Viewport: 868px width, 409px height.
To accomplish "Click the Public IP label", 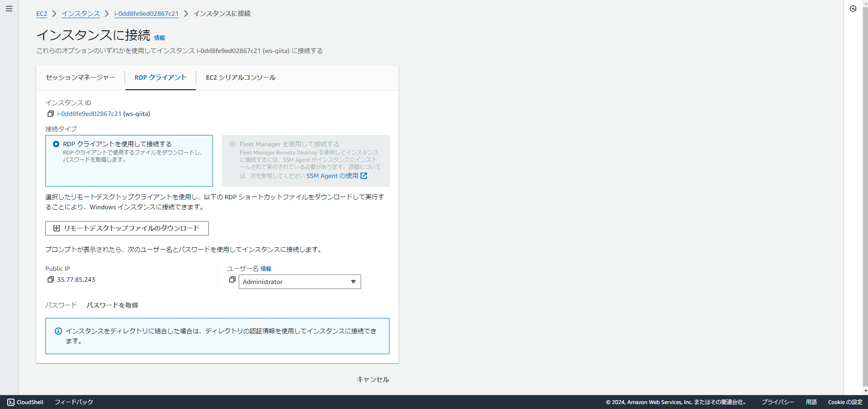I will [58, 269].
